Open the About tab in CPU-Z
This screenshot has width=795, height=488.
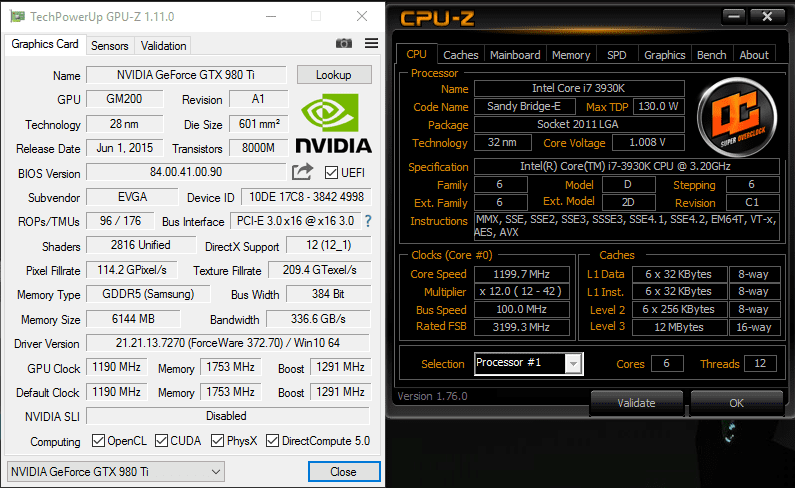pyautogui.click(x=754, y=55)
